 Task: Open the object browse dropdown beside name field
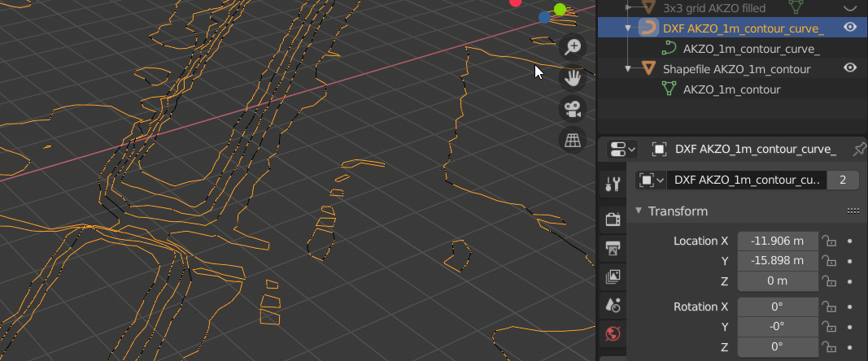tap(651, 180)
